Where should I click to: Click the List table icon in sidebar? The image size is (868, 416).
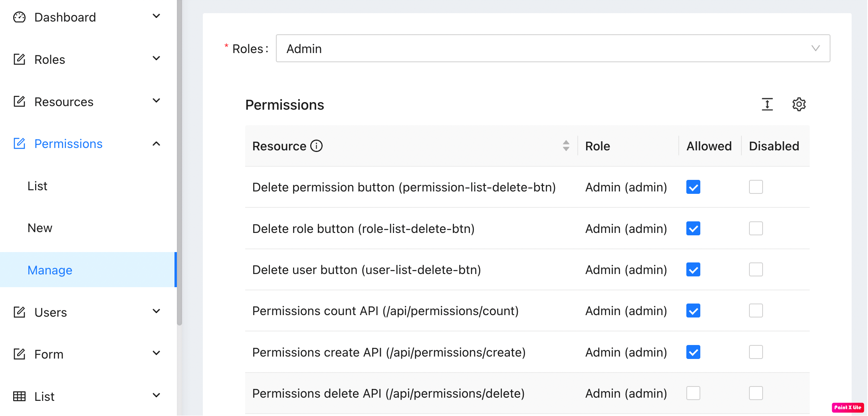point(19,396)
